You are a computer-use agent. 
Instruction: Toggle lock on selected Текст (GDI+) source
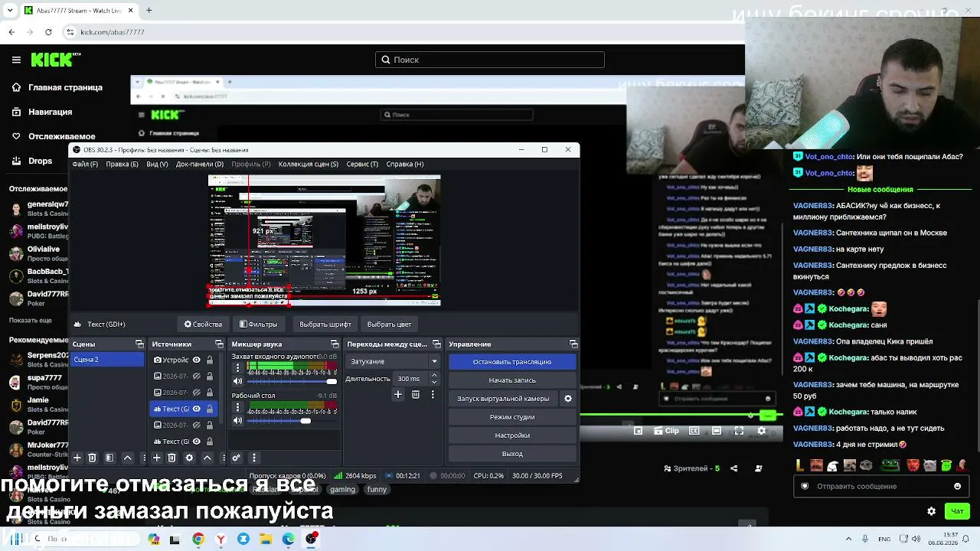click(x=210, y=409)
